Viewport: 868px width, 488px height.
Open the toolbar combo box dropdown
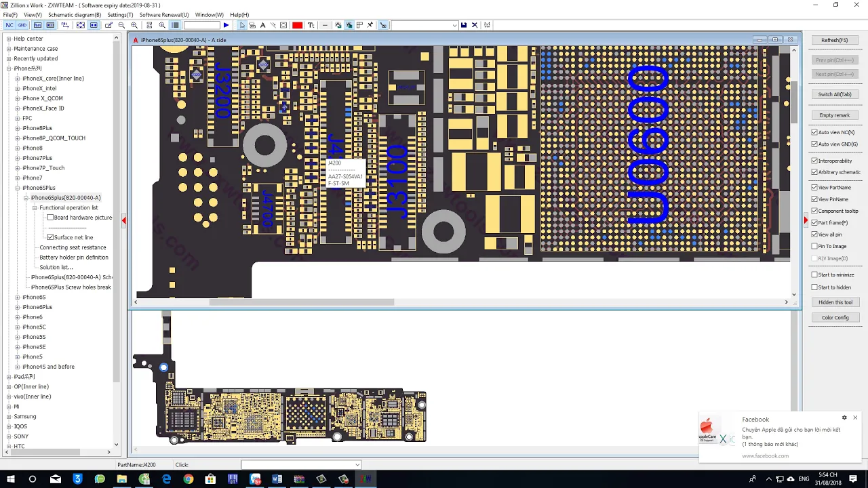454,25
